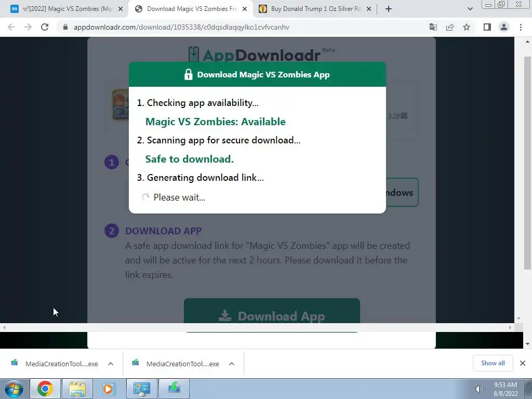Click the Magic VS Zombies app thumbnail
Viewport: 532px width, 399px height.
point(121,104)
